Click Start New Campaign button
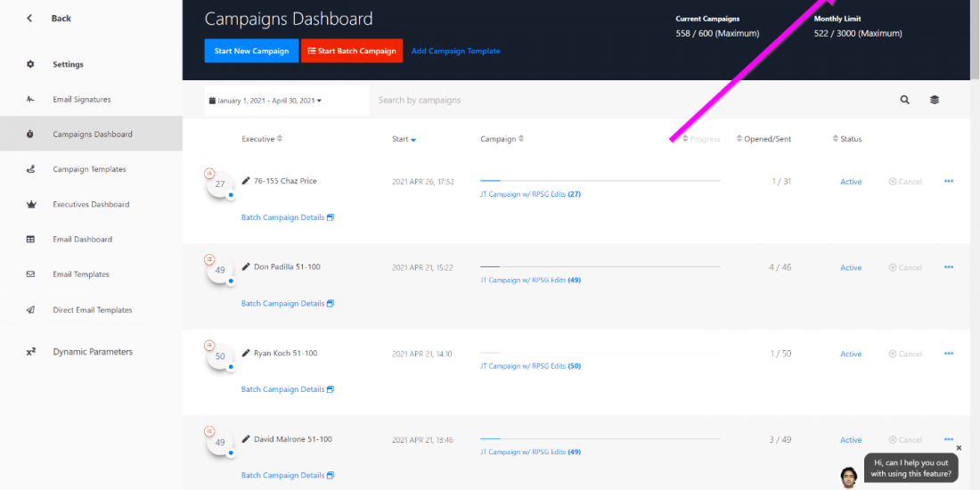 coord(251,51)
